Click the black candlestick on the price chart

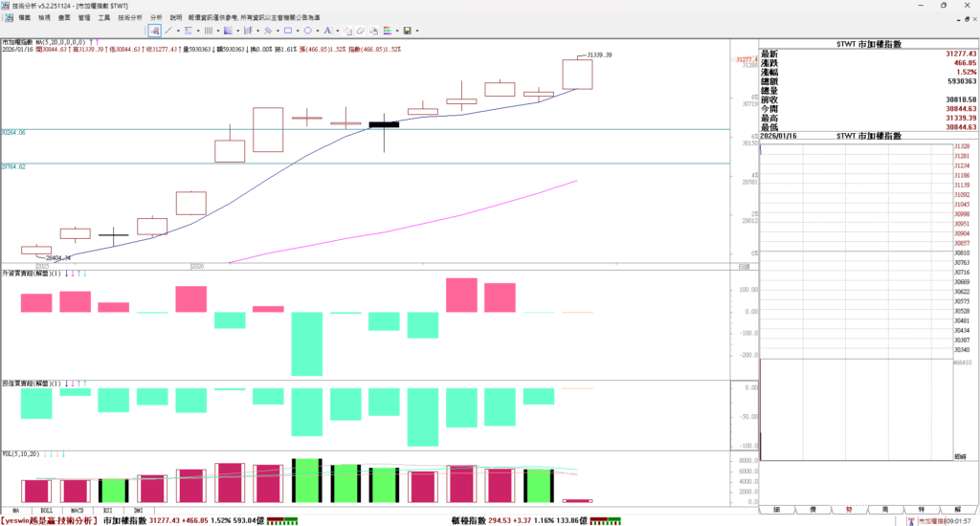pos(384,124)
